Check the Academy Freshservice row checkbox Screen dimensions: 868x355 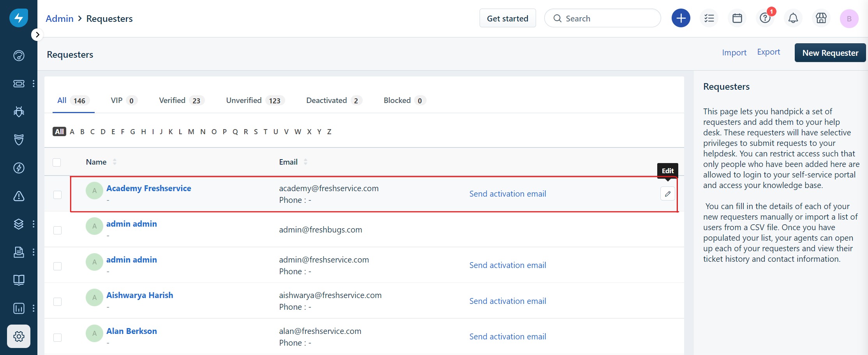click(57, 194)
